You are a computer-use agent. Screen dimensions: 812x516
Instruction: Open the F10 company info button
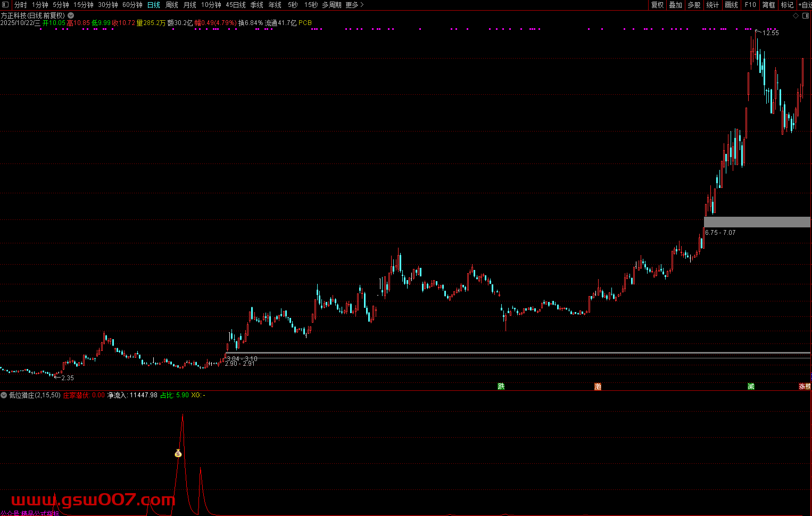[750, 5]
